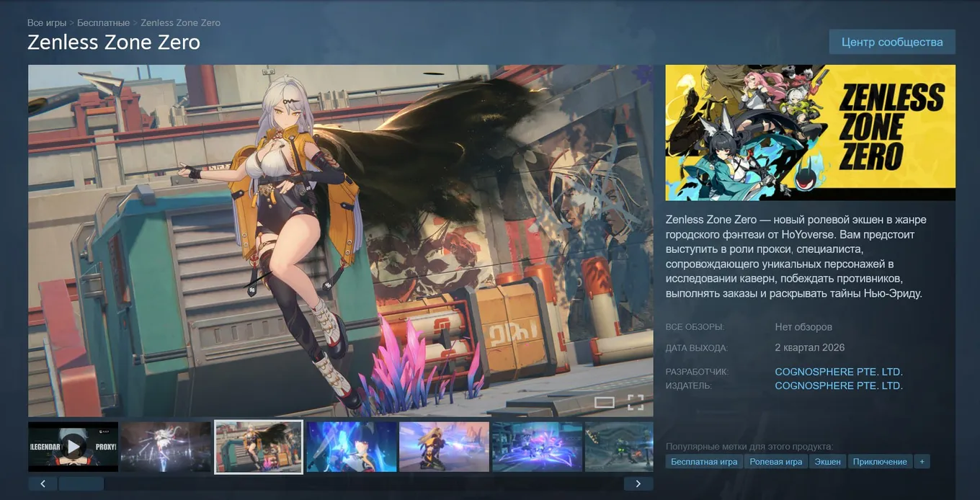Click the main screenshot of winged girl
The height and width of the screenshot is (500, 980).
[341, 241]
